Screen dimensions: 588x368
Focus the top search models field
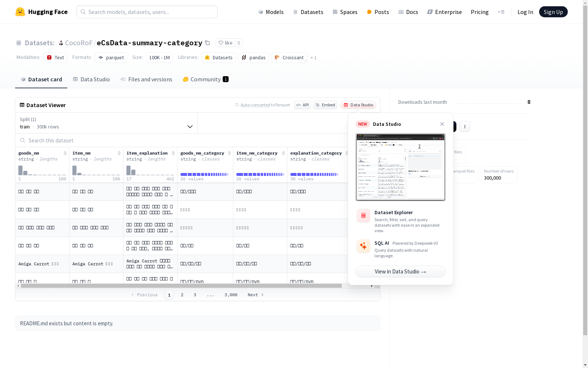147,12
